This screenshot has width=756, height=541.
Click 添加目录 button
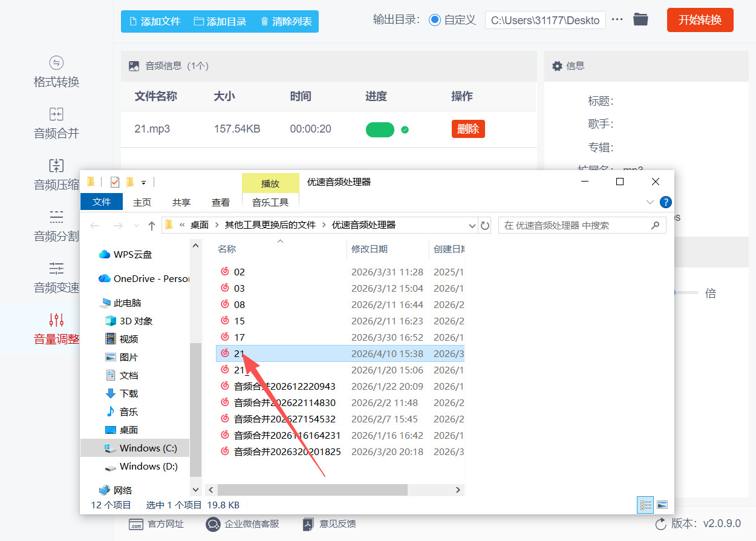(x=220, y=21)
